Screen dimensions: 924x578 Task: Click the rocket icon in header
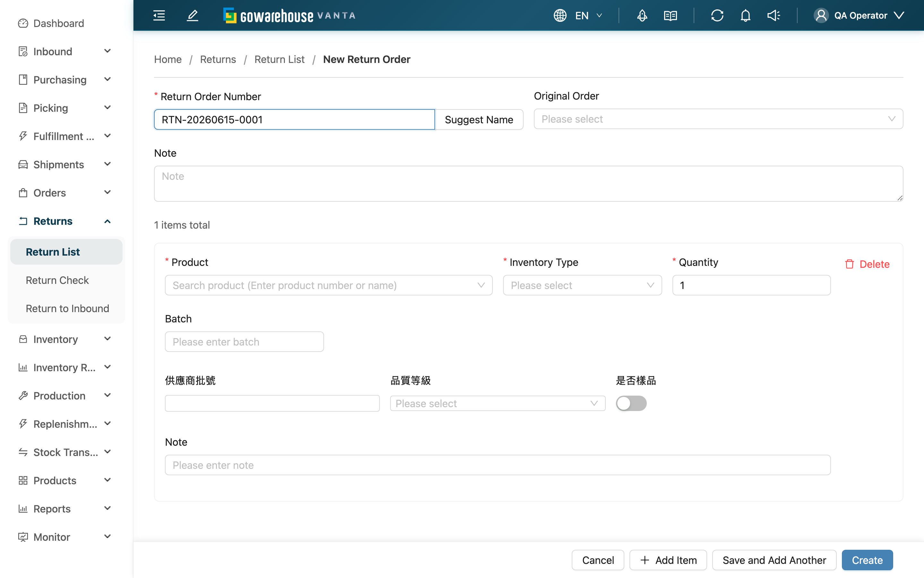642,15
